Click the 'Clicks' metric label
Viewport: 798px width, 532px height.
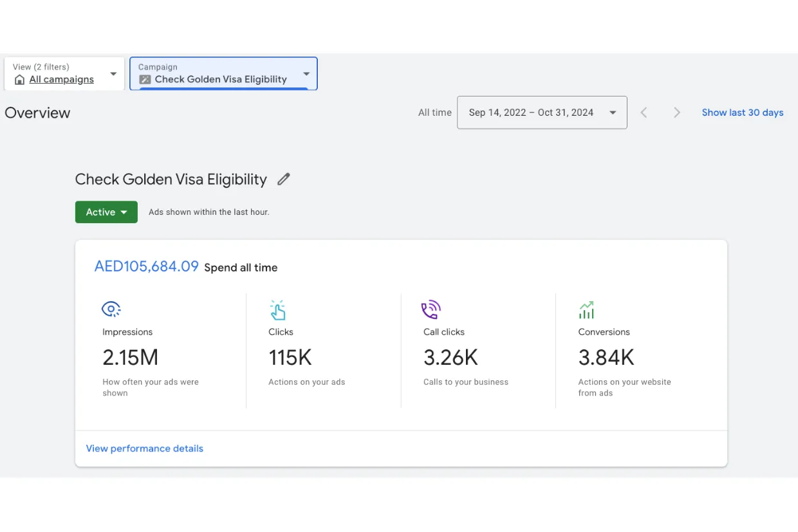(x=281, y=332)
